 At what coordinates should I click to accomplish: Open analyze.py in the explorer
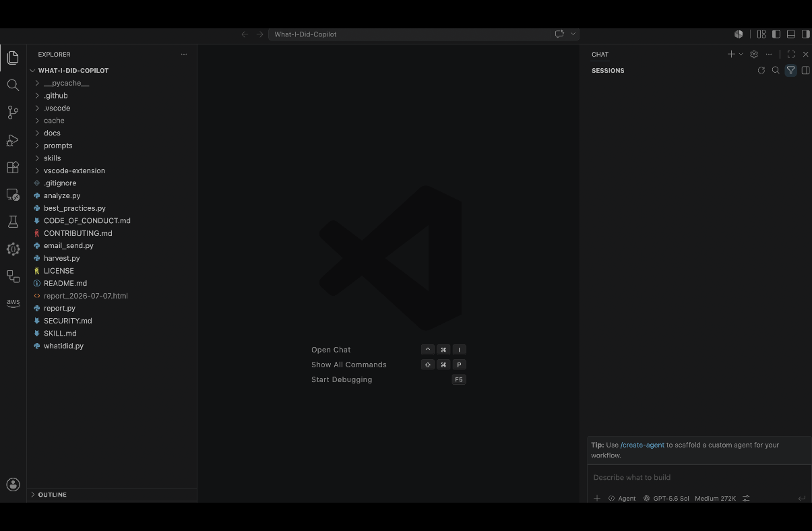[x=112, y=195]
